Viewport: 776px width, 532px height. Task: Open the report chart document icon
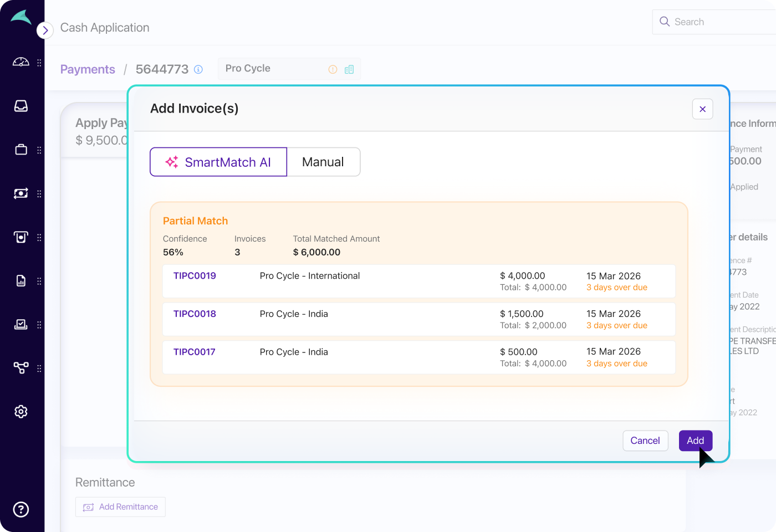(x=21, y=281)
